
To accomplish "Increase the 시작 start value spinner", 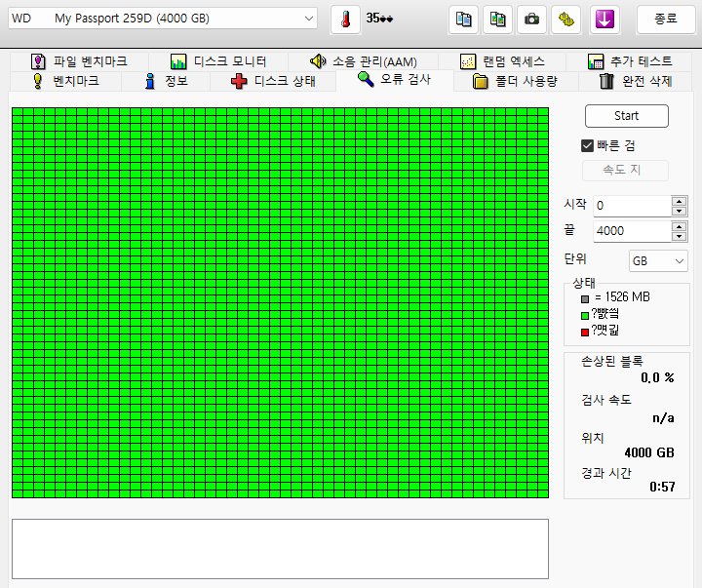I will [680, 201].
